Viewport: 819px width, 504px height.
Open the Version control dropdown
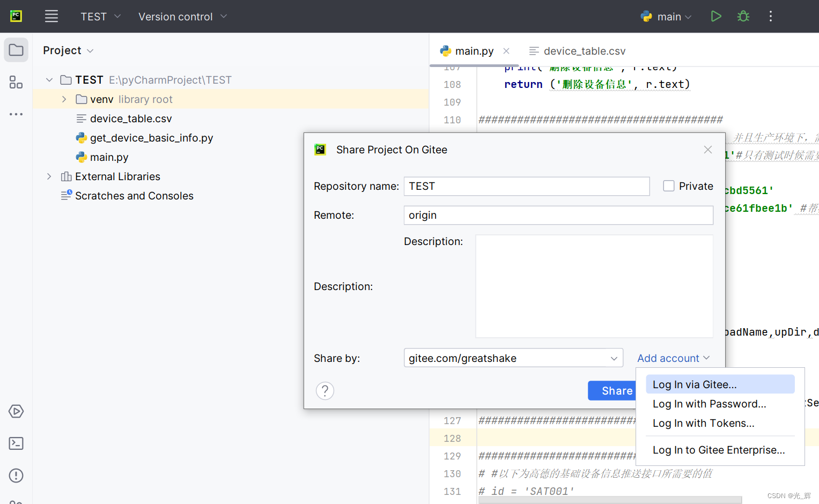click(x=182, y=17)
